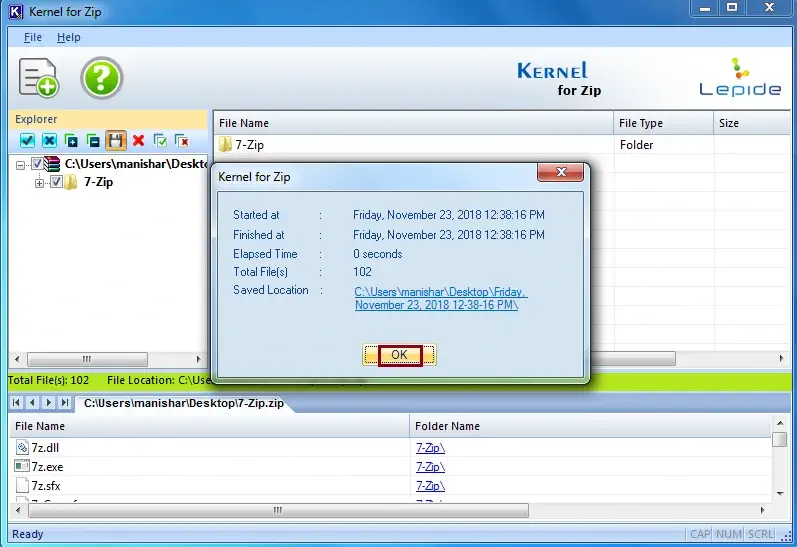Click the 7-Zip folder icon in file list

[x=225, y=144]
